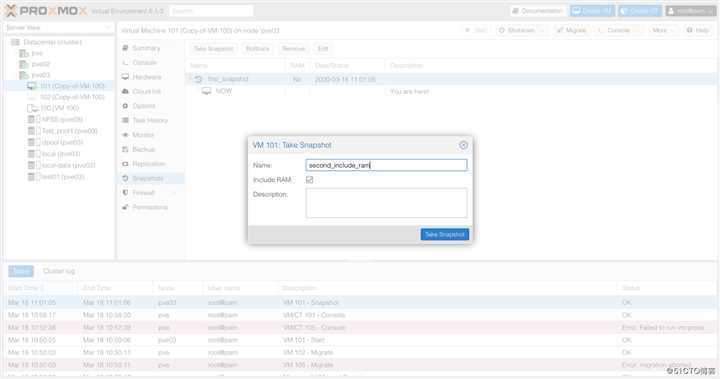
Task: Click the top-right Console button
Action: (619, 30)
